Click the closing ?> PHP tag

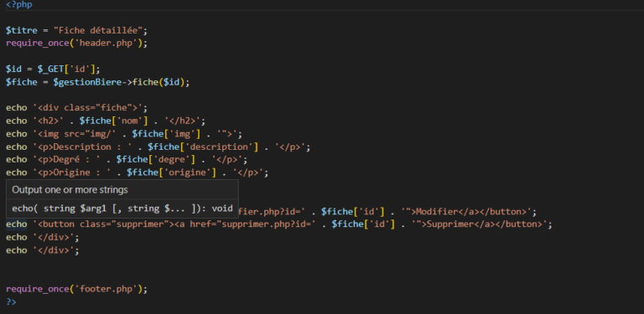pyautogui.click(x=11, y=302)
